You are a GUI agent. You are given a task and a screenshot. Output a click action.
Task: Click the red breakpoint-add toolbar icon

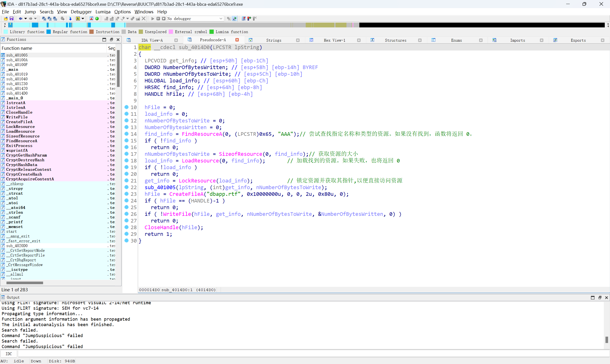coord(249,19)
